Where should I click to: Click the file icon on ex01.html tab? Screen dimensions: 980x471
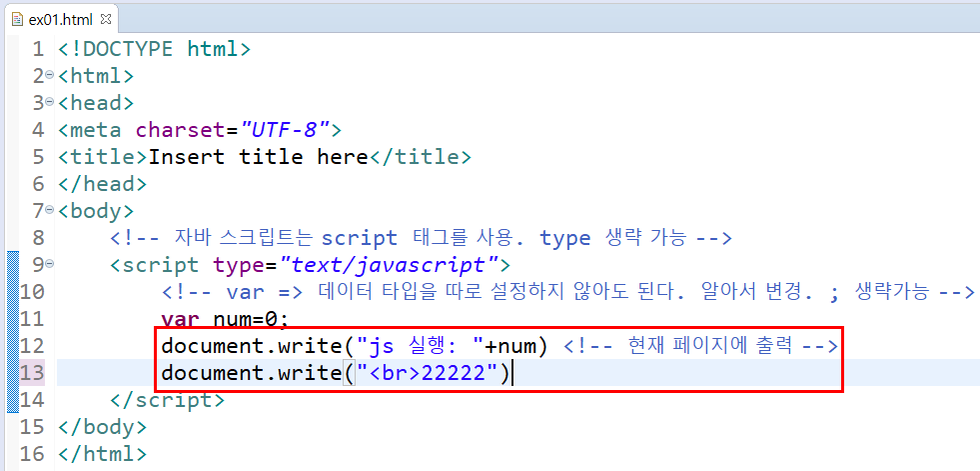click(19, 19)
